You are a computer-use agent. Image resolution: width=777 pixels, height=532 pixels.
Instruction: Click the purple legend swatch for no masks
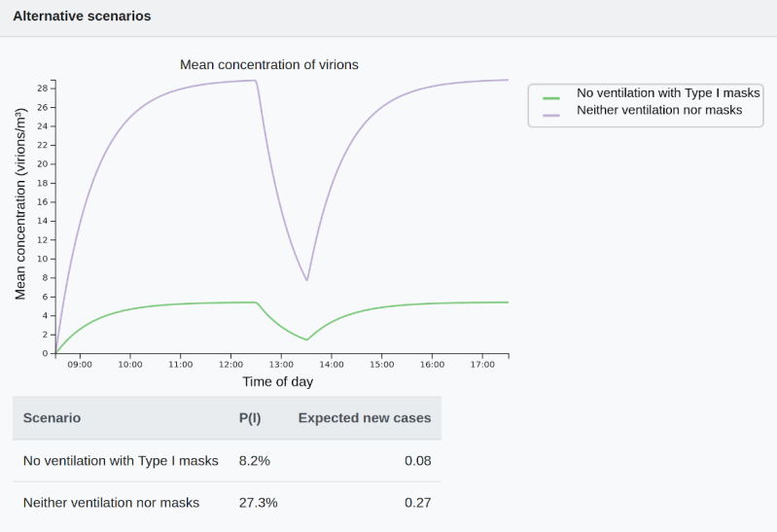click(x=551, y=115)
